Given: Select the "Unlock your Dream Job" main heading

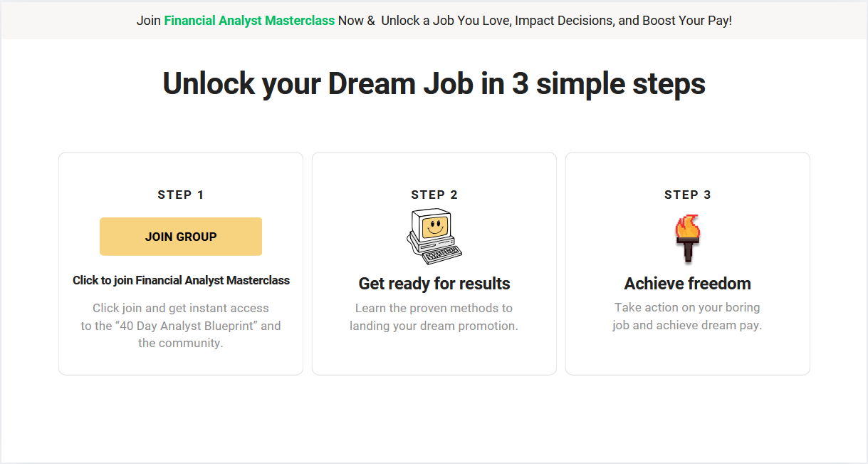Looking at the screenshot, I should tap(434, 83).
